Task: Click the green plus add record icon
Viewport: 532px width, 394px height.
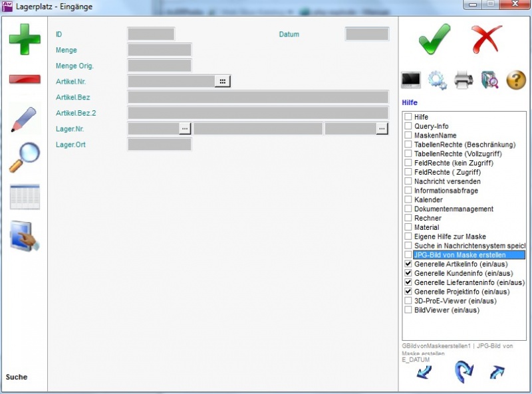Action: pyautogui.click(x=25, y=39)
